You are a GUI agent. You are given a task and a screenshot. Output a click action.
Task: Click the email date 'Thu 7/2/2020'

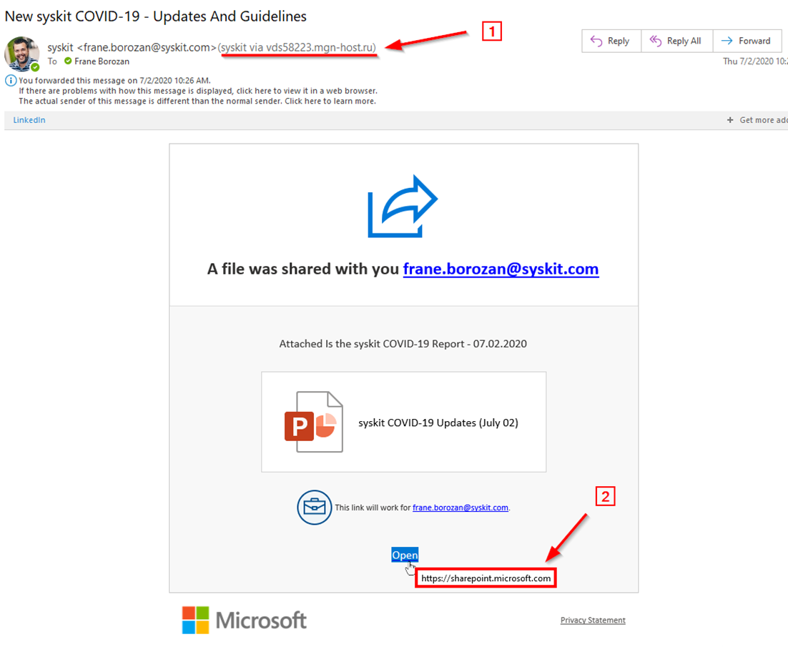tap(755, 61)
